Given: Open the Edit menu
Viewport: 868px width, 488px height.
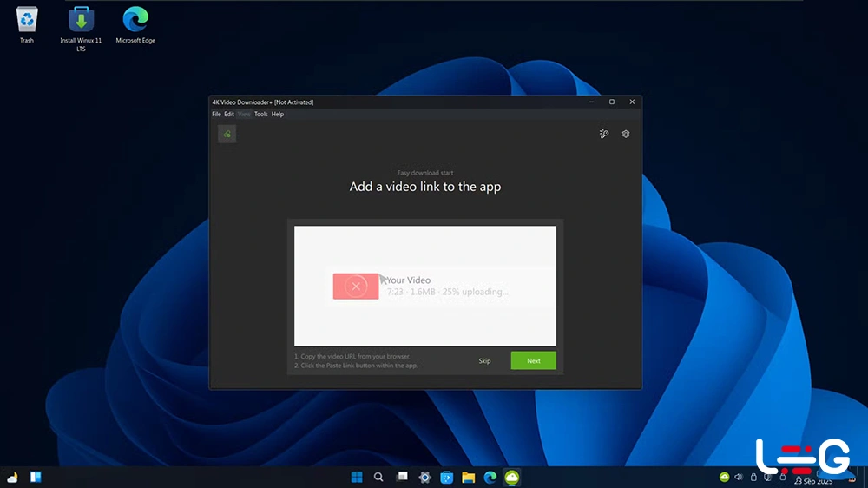Looking at the screenshot, I should [x=229, y=115].
